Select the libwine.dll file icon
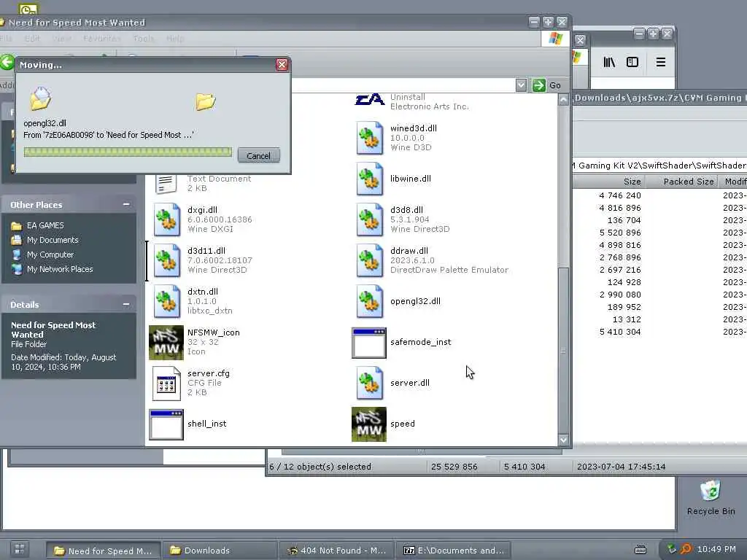Image resolution: width=747 pixels, height=560 pixels. pos(369,179)
